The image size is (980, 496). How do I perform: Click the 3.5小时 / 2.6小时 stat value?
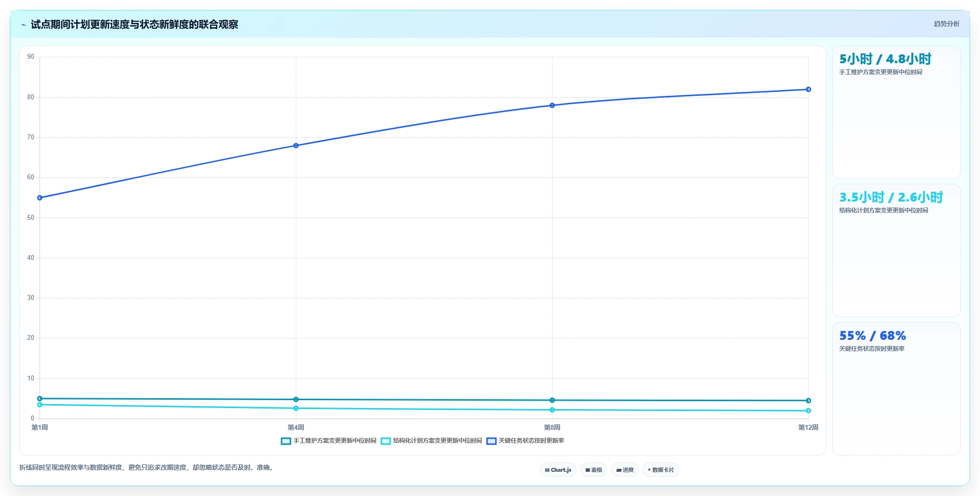891,197
